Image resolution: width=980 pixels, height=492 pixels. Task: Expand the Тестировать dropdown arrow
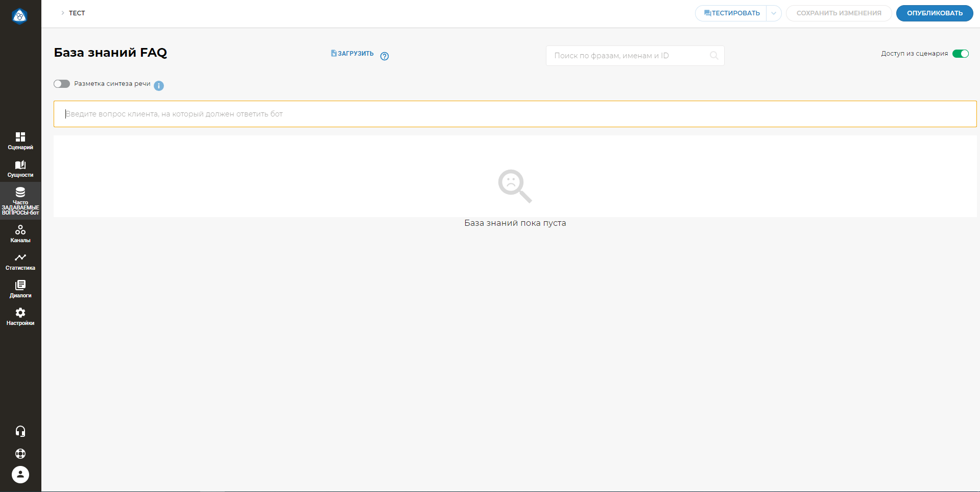[774, 13]
